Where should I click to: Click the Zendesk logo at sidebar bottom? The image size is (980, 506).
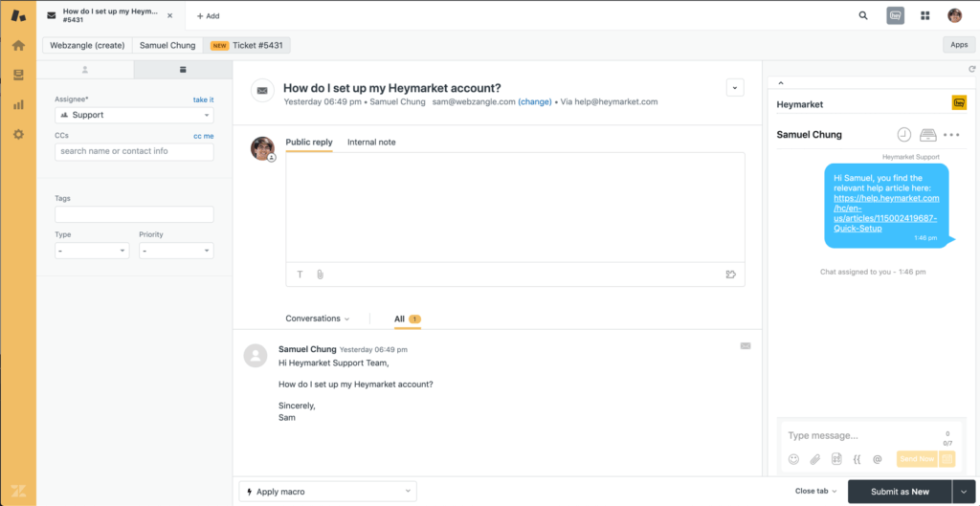point(18,491)
